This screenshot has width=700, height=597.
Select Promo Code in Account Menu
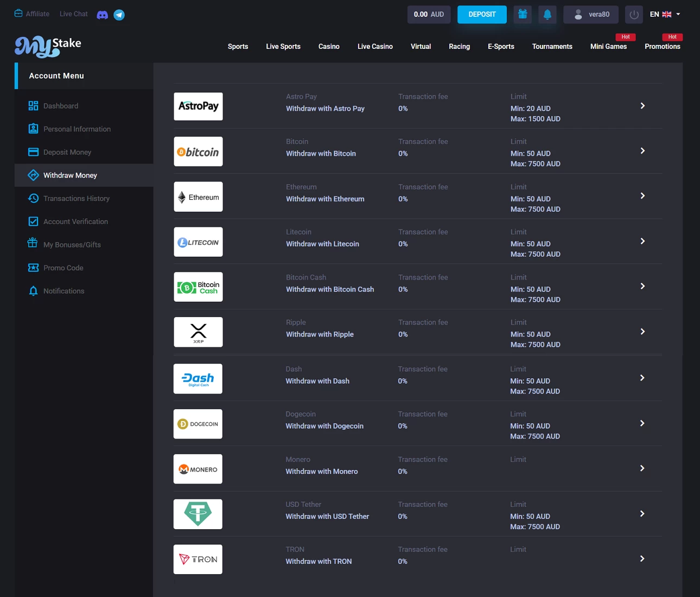[x=84, y=268]
